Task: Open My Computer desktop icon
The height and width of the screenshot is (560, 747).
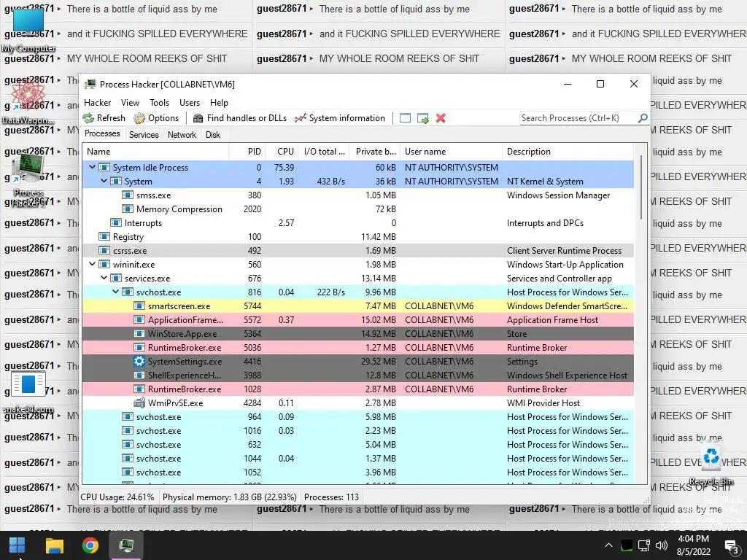Action: pos(28,31)
